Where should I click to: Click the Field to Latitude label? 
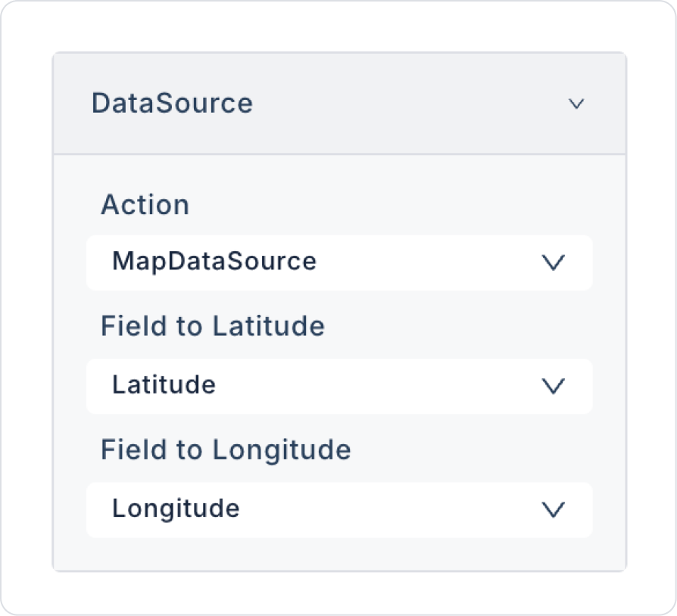coord(213,326)
